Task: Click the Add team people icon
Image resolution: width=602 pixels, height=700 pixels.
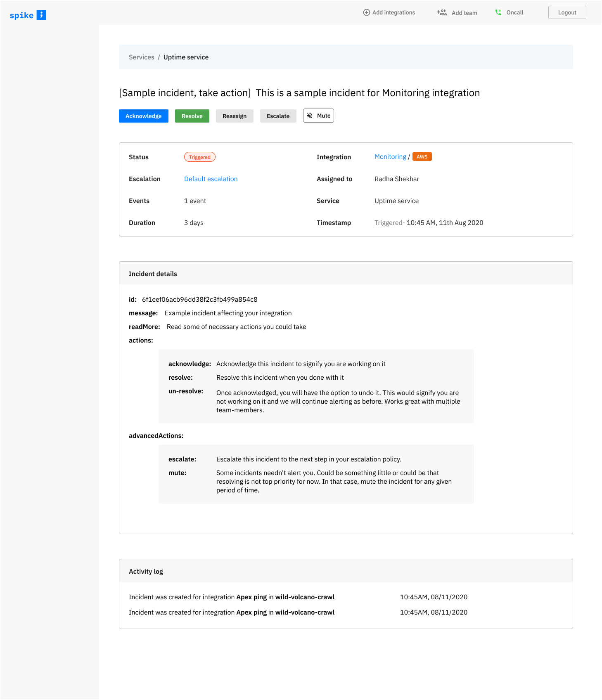Action: tap(442, 12)
